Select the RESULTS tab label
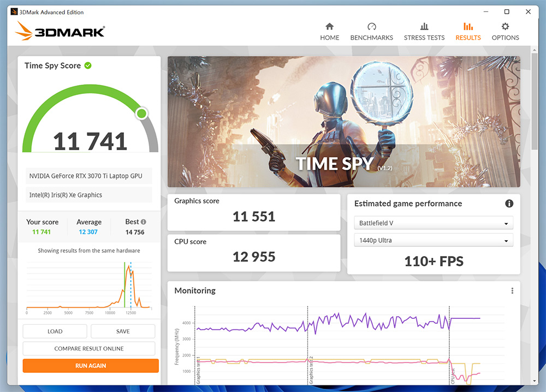The height and width of the screenshot is (392, 546). 468,38
